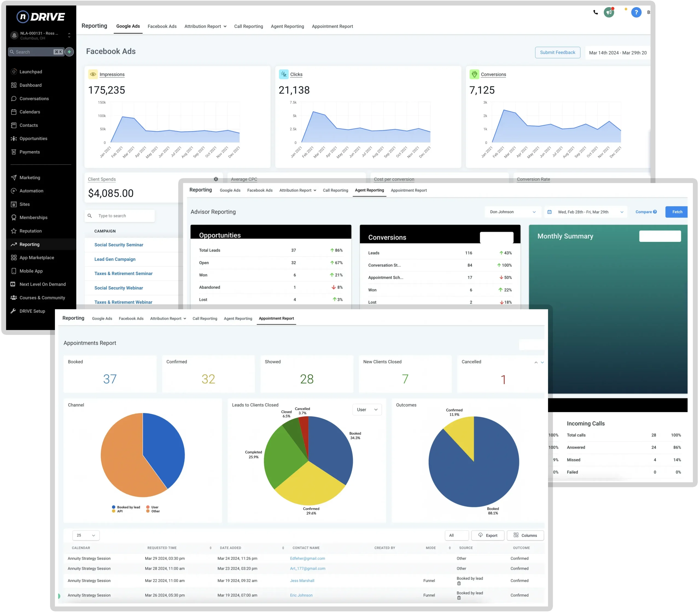The width and height of the screenshot is (700, 614).
Task: Open the help question mark icon
Action: [636, 12]
